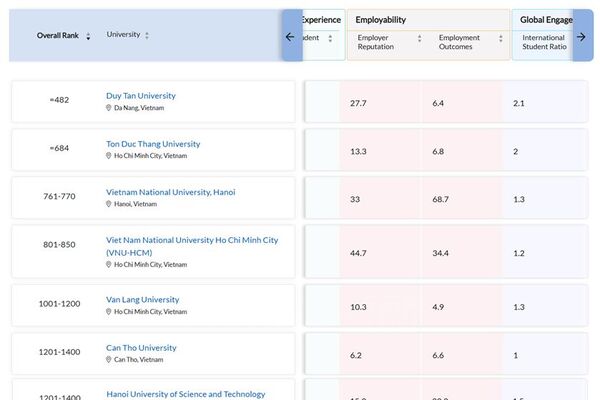Viewport: 600px width, 400px height.
Task: Click the location pin for Hanoi, Vietnam
Action: 109,204
